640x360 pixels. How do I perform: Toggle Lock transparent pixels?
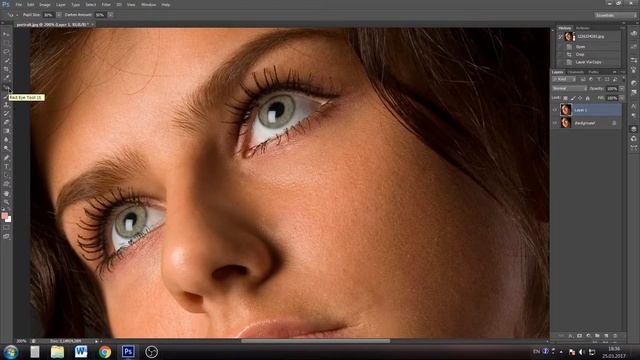click(565, 98)
